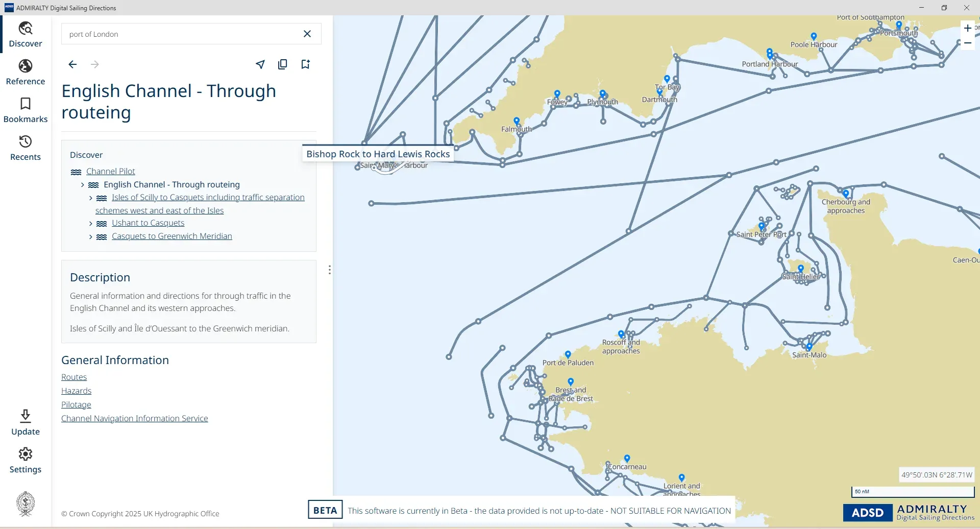Open the Settings panel
Screen dimensions: 980x529
pyautogui.click(x=25, y=459)
